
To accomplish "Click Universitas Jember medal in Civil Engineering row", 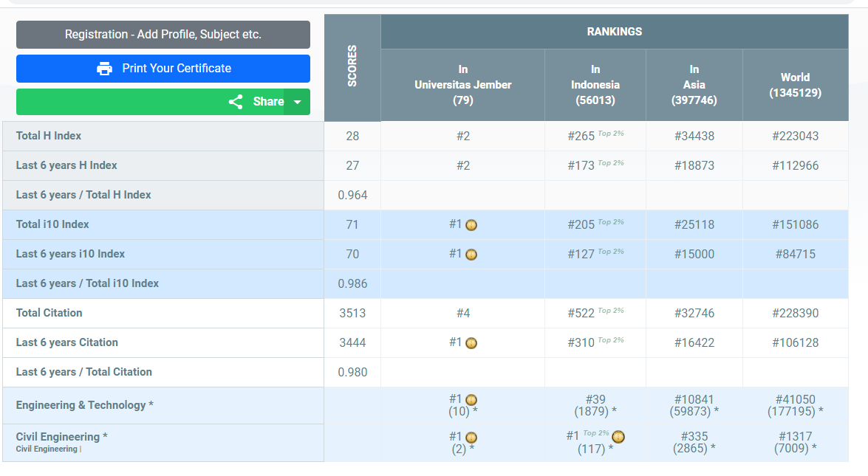I will 471,437.
